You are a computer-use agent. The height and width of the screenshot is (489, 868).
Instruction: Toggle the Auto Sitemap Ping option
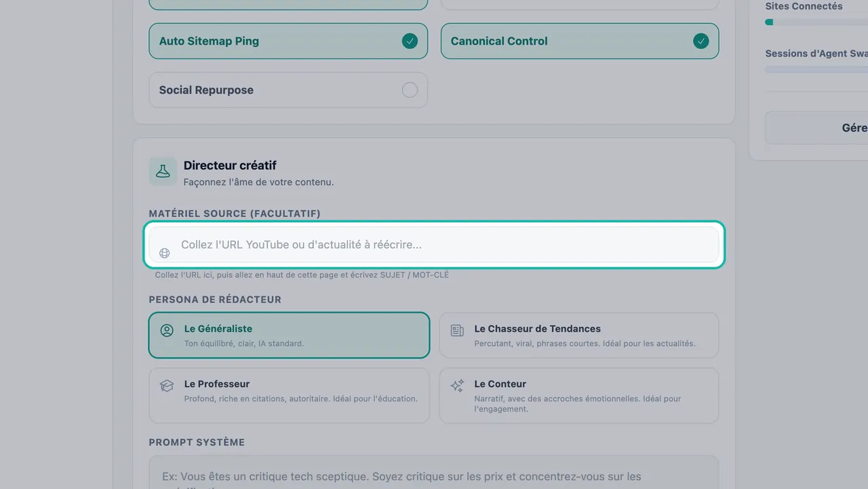(x=288, y=41)
